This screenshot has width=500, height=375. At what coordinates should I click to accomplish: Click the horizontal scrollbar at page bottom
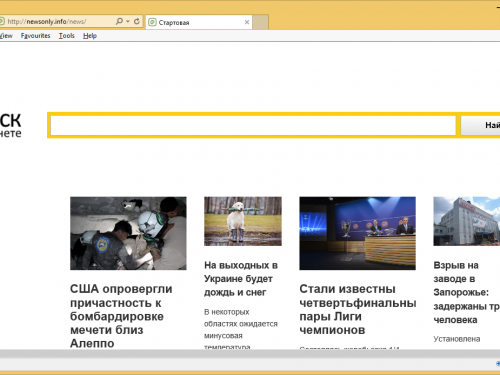pyautogui.click(x=250, y=354)
